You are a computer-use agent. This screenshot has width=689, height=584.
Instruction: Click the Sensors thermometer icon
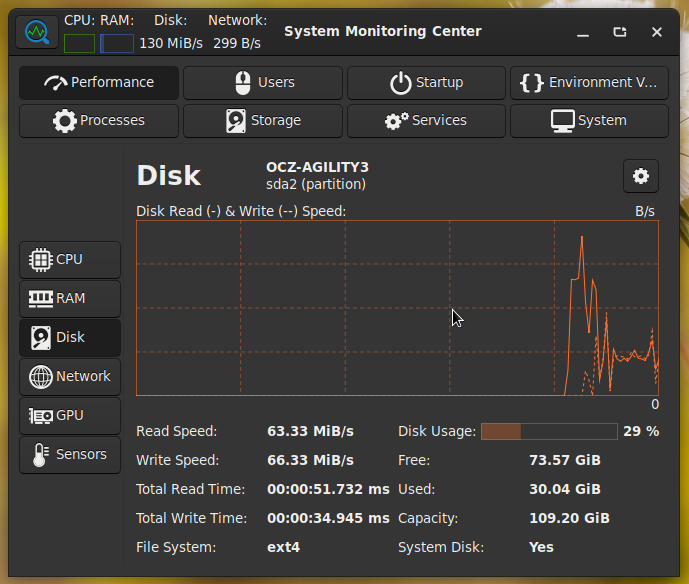(x=41, y=454)
